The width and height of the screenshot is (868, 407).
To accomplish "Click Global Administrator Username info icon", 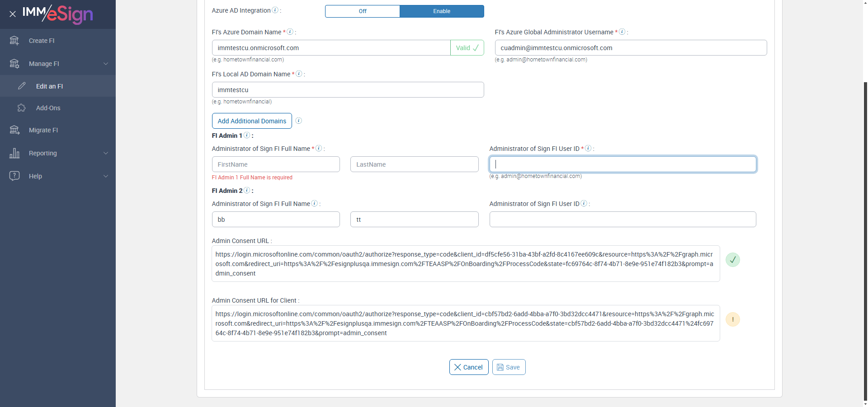I will pos(622,32).
